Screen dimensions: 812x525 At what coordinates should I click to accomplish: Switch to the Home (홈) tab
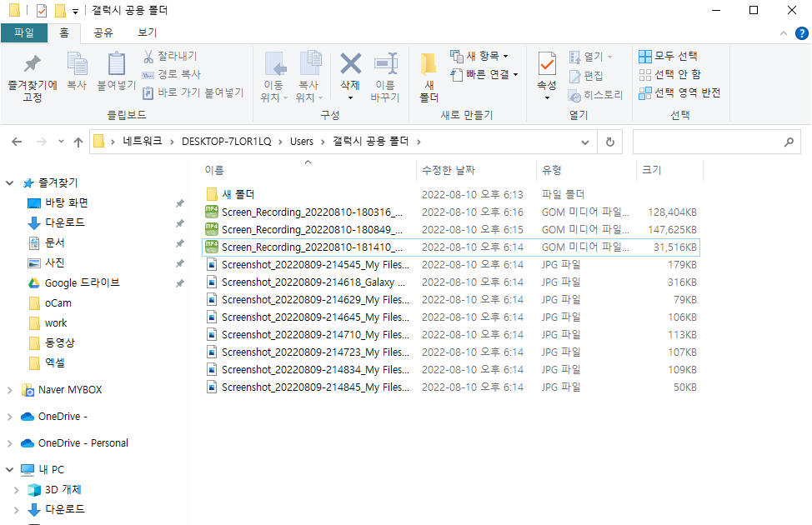(63, 32)
